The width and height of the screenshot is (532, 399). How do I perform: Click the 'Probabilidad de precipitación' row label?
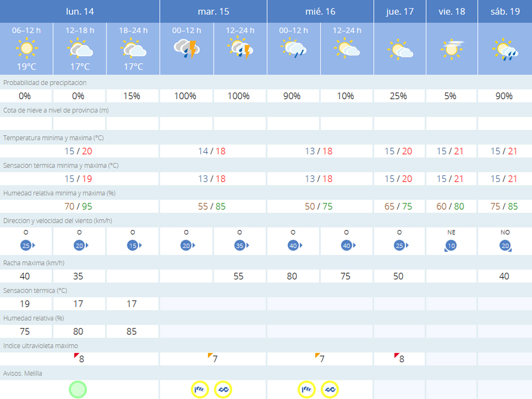tap(45, 83)
